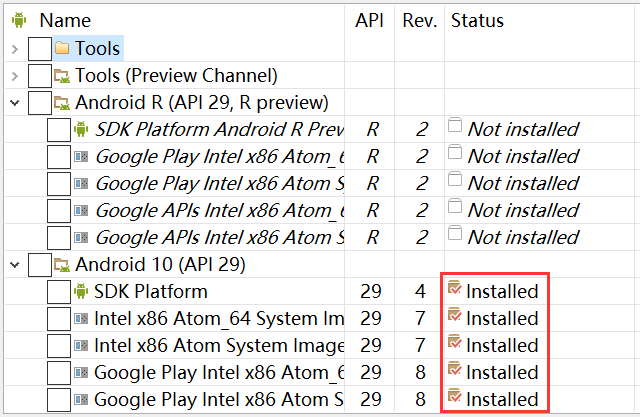This screenshot has width=640, height=417.
Task: Click the Tools (Preview Channel) folder icon
Action: pyautogui.click(x=62, y=75)
